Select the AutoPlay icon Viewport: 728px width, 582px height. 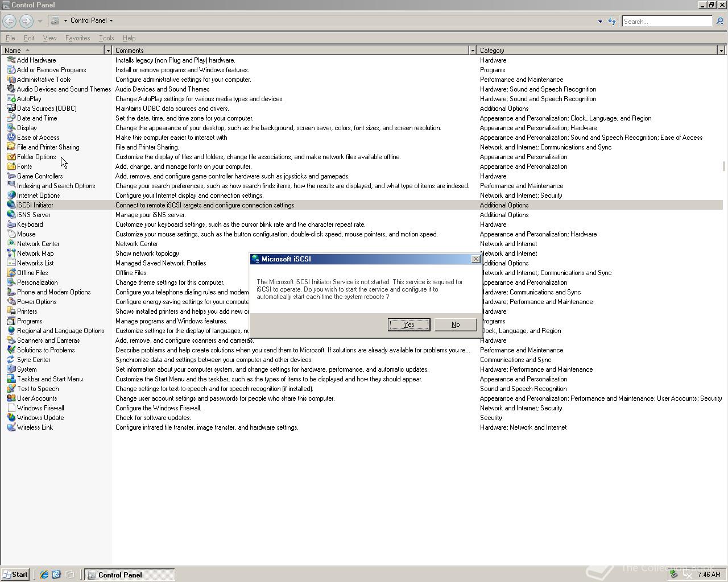click(11, 99)
